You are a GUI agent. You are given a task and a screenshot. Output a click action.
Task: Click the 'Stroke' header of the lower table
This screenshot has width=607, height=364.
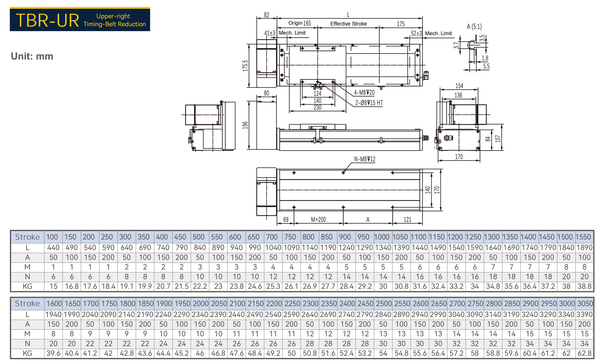click(27, 304)
